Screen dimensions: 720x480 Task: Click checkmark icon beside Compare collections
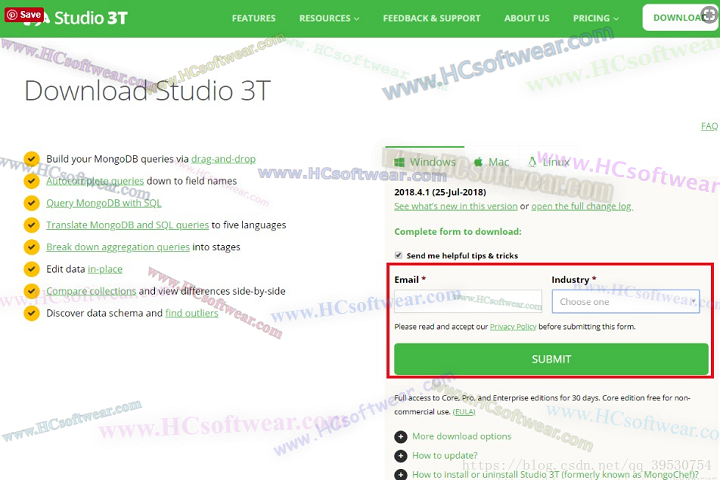pyautogui.click(x=32, y=291)
